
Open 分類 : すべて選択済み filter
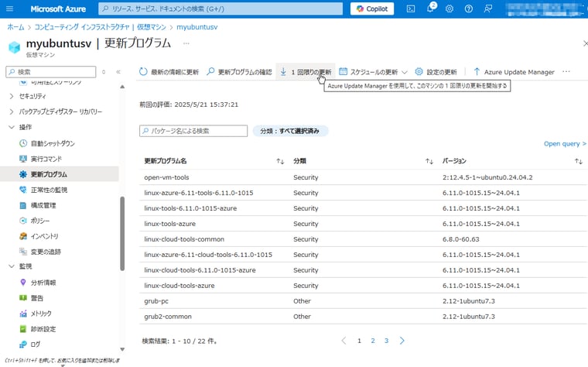[290, 131]
